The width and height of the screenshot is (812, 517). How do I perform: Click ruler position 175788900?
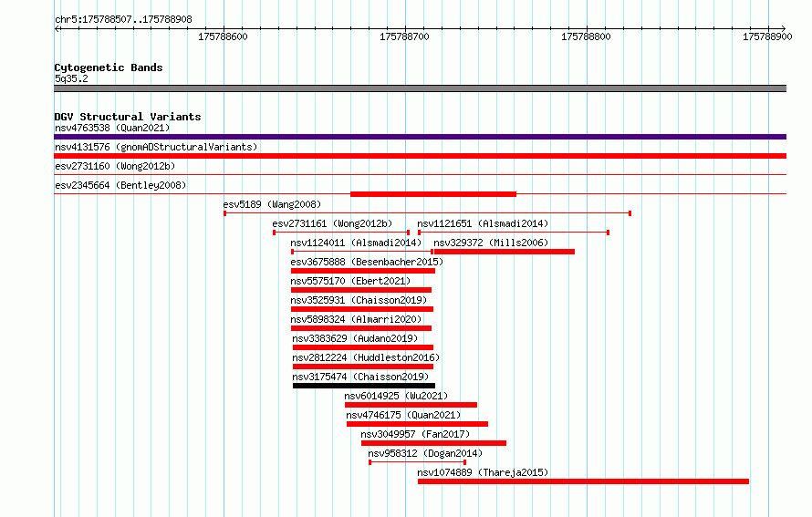767,36
